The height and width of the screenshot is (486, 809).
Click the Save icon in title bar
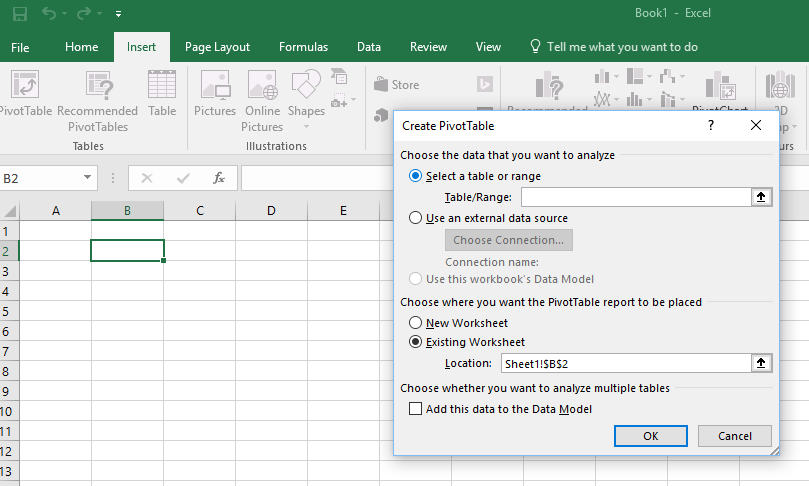20,14
